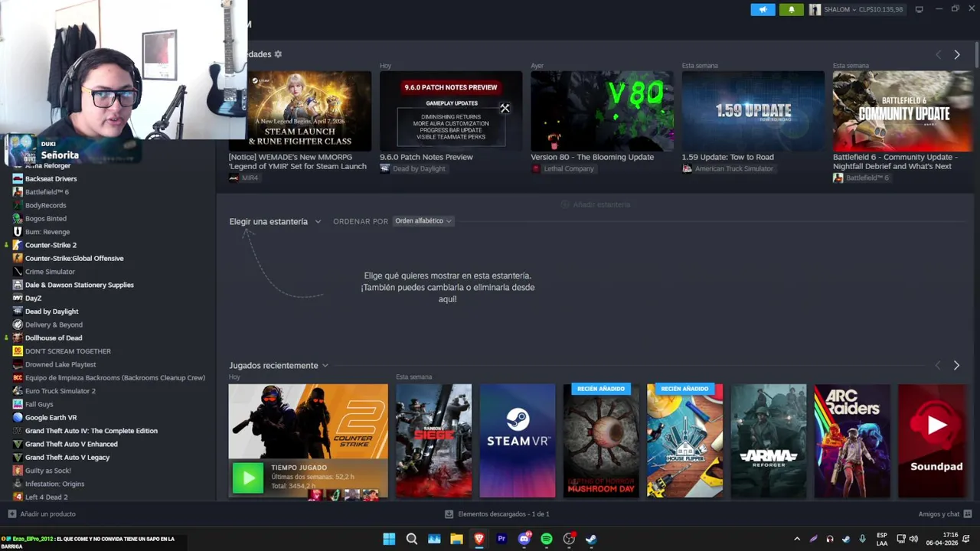980x551 pixels.
Task: Click Lethal Company news source link
Action: pos(563,168)
